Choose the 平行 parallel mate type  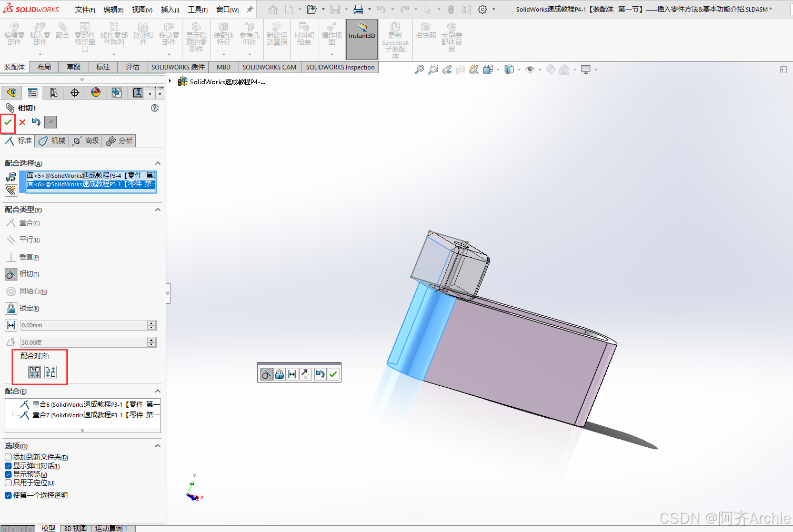pos(23,240)
